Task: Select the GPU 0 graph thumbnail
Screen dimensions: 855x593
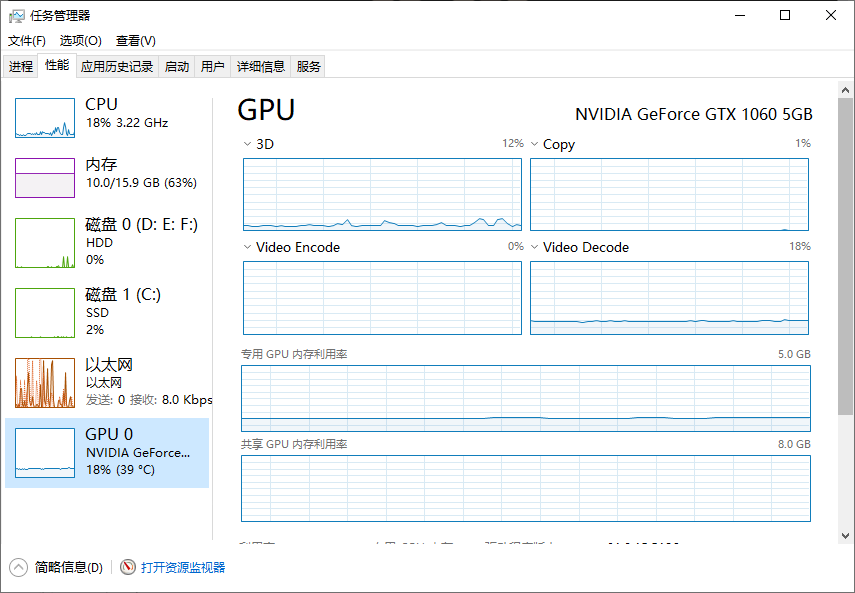Action: pyautogui.click(x=45, y=452)
